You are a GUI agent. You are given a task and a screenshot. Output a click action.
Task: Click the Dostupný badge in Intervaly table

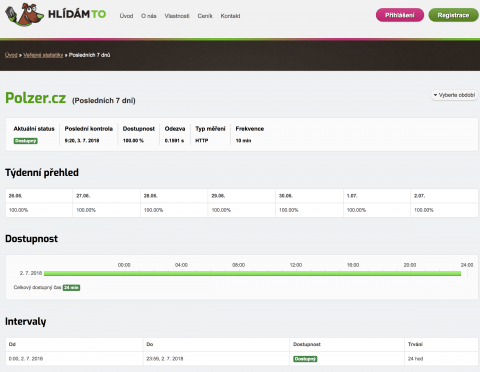(305, 359)
